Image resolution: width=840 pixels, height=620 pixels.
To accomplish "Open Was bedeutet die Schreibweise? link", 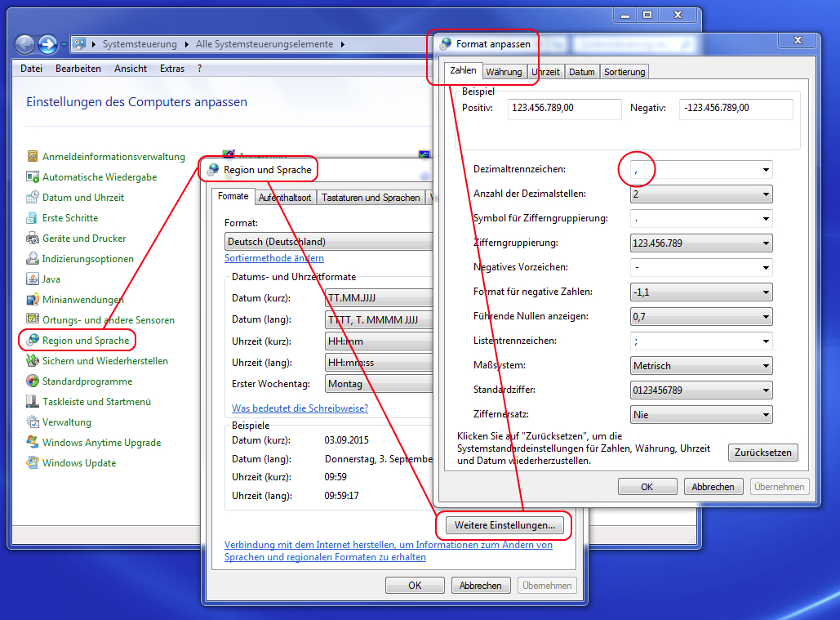I will coord(300,408).
